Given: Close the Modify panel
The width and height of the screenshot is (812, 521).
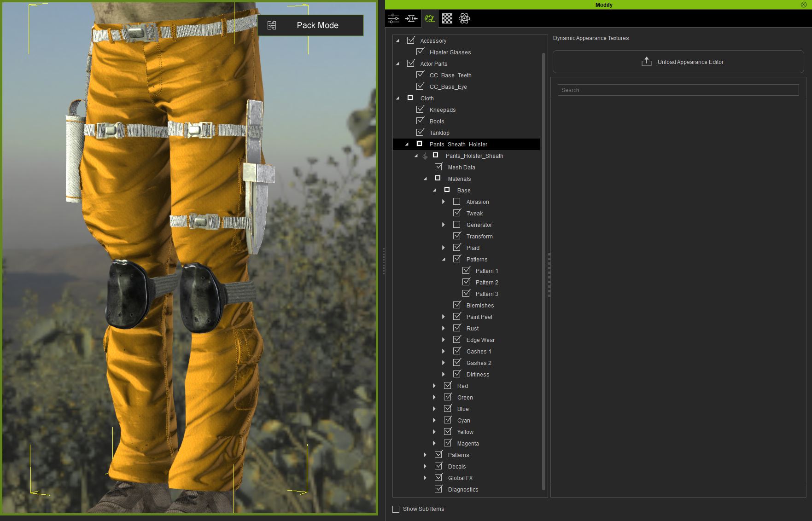Looking at the screenshot, I should 804,5.
